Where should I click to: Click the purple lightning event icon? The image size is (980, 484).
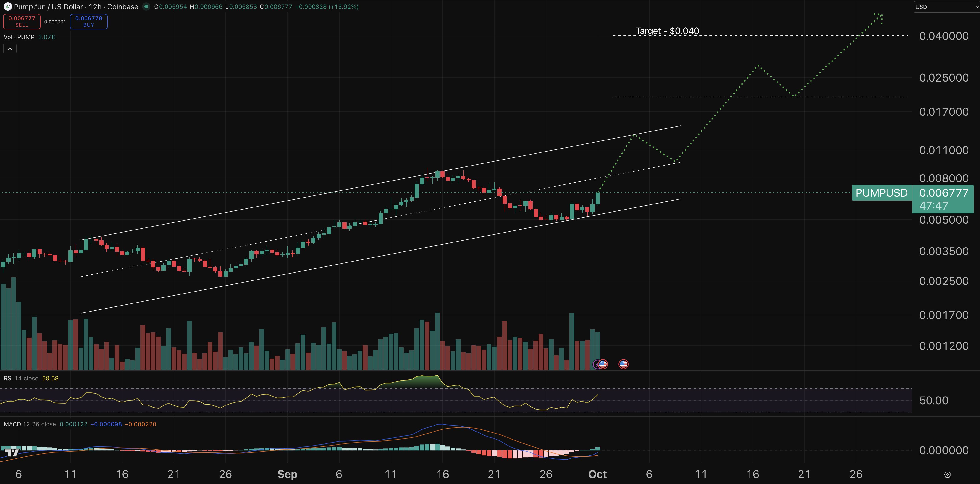597,365
